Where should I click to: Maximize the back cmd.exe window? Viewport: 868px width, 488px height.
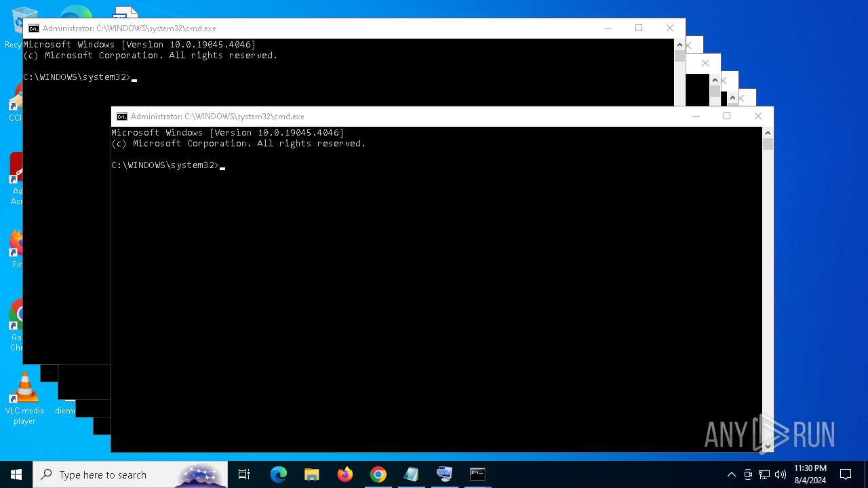pos(639,28)
